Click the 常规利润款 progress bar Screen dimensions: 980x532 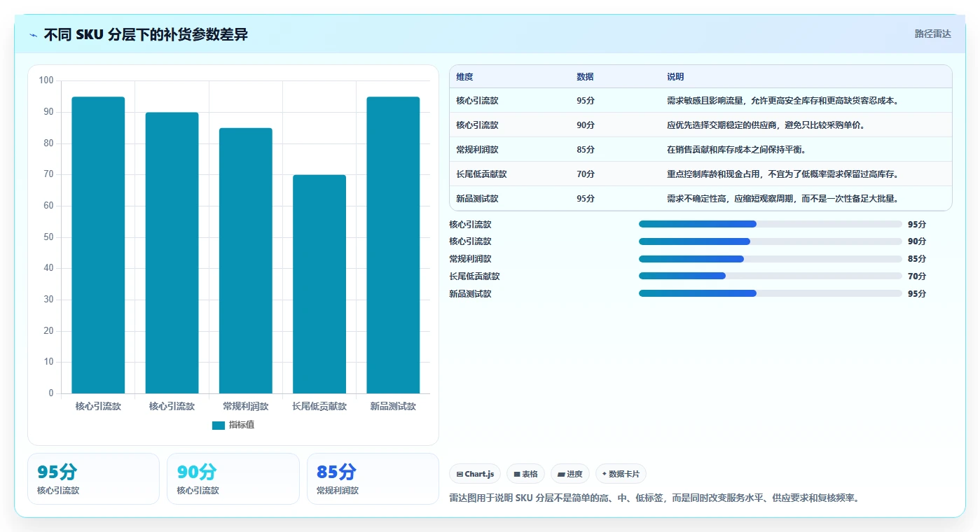(x=771, y=259)
